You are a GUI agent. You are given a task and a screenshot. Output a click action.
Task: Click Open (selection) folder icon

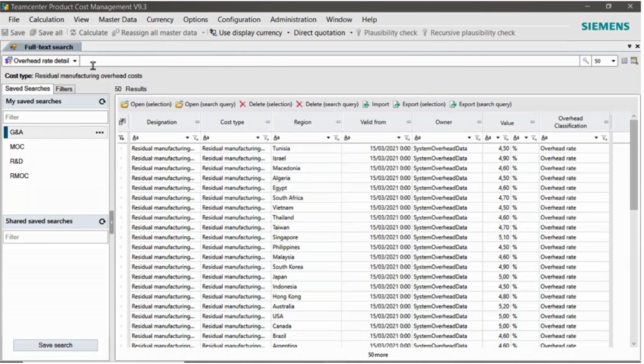tap(125, 105)
